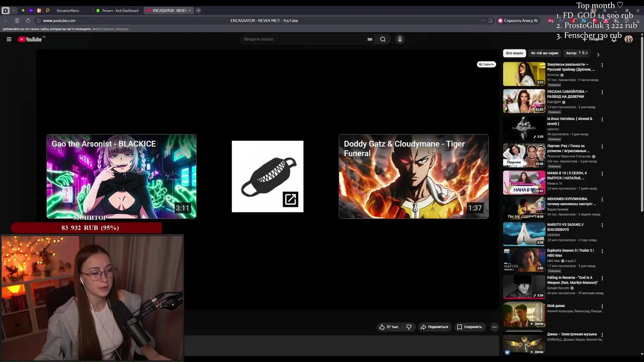Open more actions menu under the video
The image size is (644, 362).
pos(494,327)
